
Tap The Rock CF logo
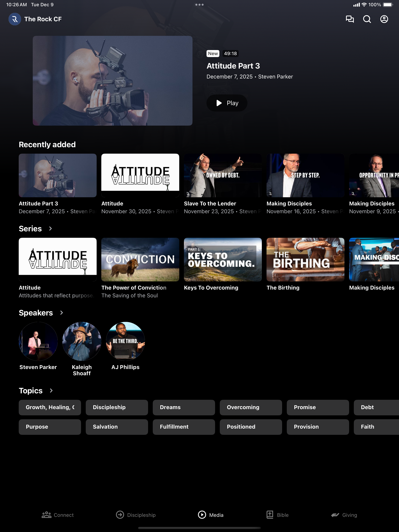pos(15,19)
